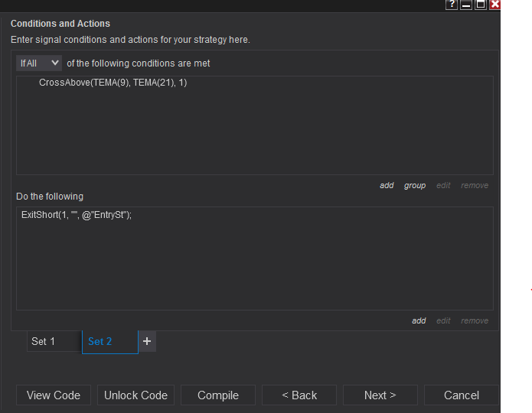This screenshot has width=532, height=413.
Task: Add a new action under Do the following
Action: 419,321
